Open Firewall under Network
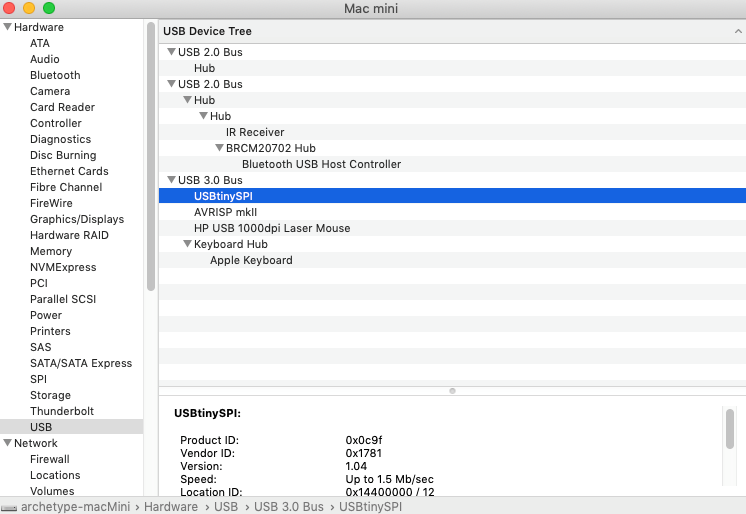This screenshot has height=514, width=746. 50,459
